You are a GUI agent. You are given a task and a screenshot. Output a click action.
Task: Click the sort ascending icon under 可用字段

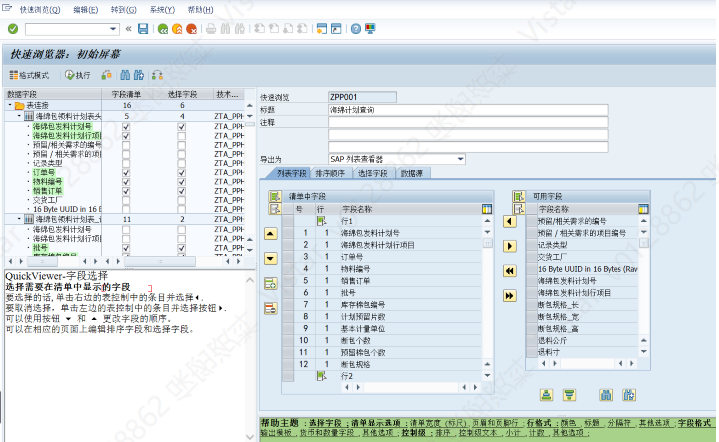tap(546, 395)
